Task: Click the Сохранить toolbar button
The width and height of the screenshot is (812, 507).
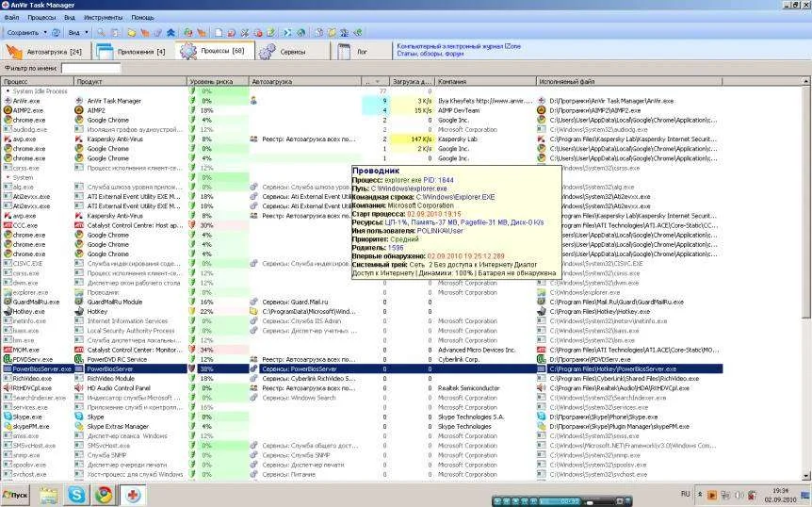Action: coord(23,33)
